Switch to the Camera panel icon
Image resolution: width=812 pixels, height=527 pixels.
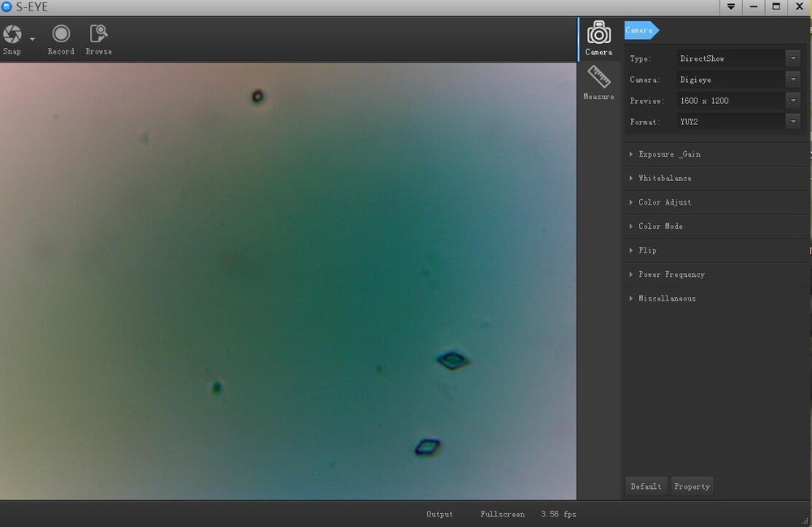599,33
